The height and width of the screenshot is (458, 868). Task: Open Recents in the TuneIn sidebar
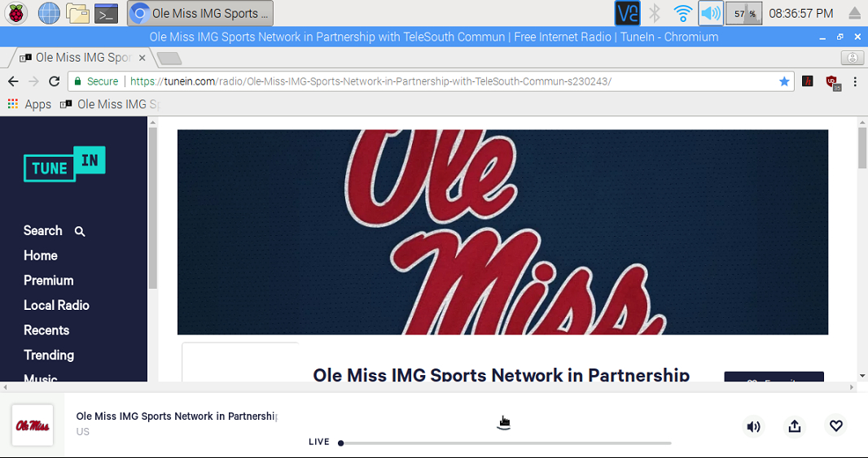46,330
